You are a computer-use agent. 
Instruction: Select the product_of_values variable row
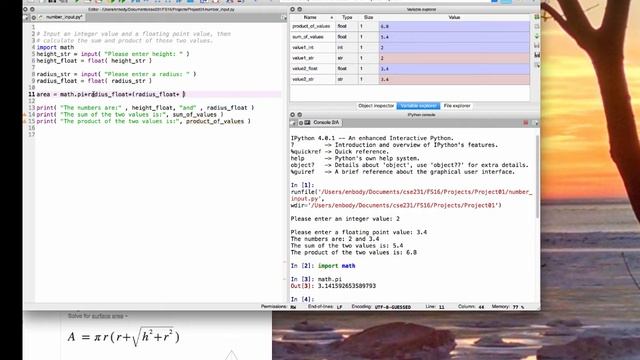tap(410, 26)
